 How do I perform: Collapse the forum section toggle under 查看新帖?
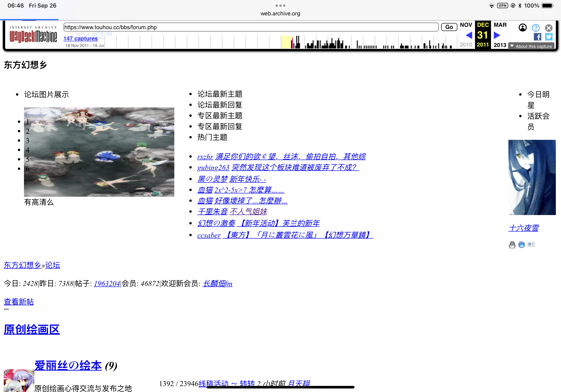(x=6, y=309)
